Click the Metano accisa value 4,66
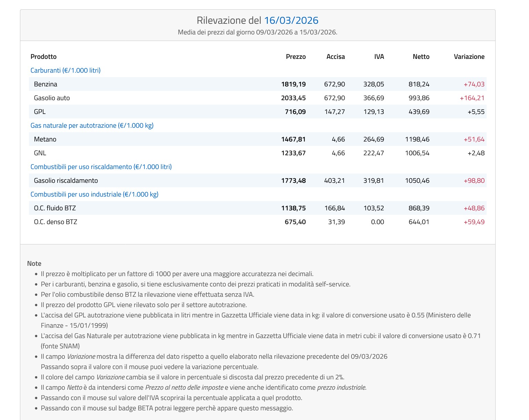The width and height of the screenshot is (529, 420). click(338, 139)
